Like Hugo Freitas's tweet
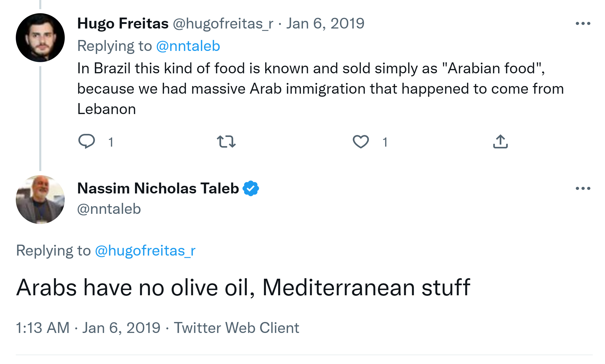This screenshot has width=605, height=364. 361,142
